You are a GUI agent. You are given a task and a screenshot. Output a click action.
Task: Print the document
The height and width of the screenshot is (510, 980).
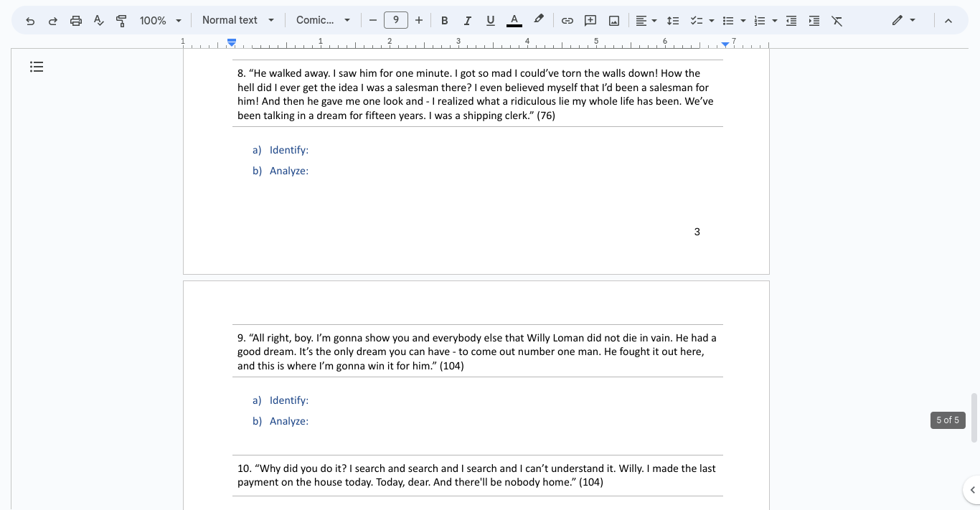click(76, 21)
